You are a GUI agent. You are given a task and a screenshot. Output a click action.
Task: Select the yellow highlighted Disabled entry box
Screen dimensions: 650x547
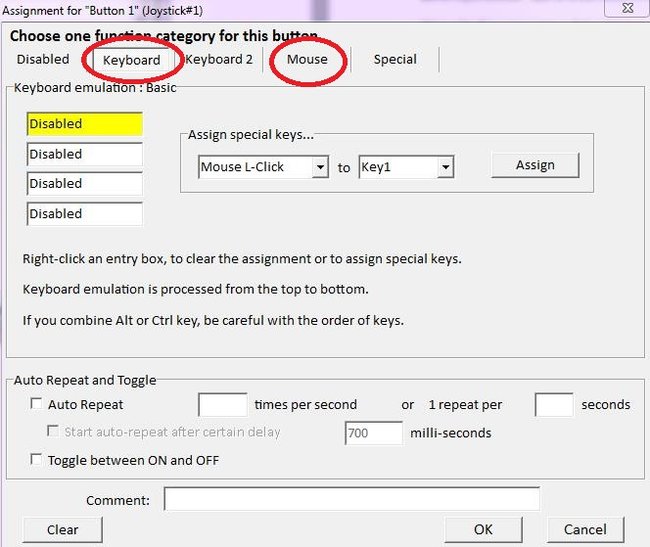85,123
